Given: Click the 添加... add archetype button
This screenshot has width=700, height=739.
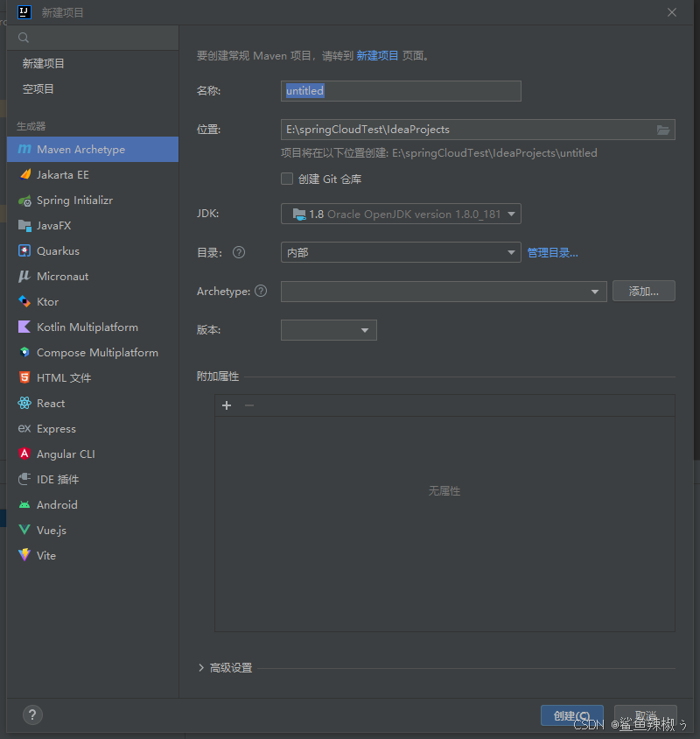Looking at the screenshot, I should coord(643,292).
